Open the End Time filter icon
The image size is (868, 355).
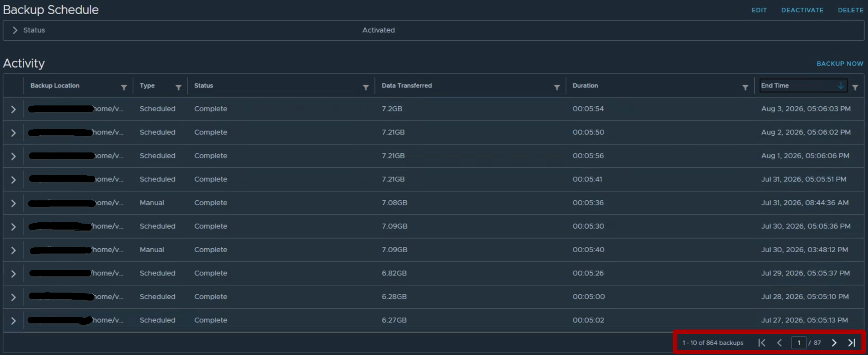(x=855, y=87)
